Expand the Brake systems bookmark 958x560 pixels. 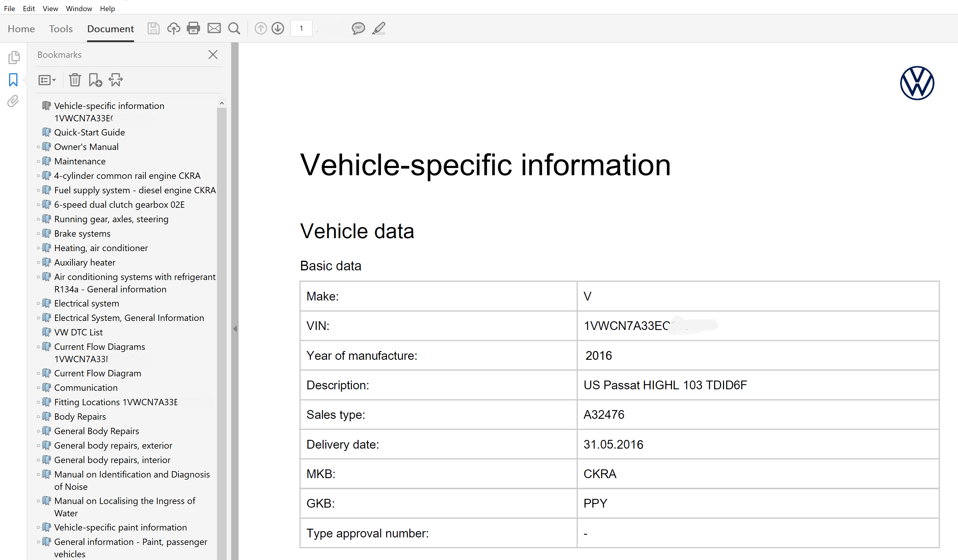[38, 234]
